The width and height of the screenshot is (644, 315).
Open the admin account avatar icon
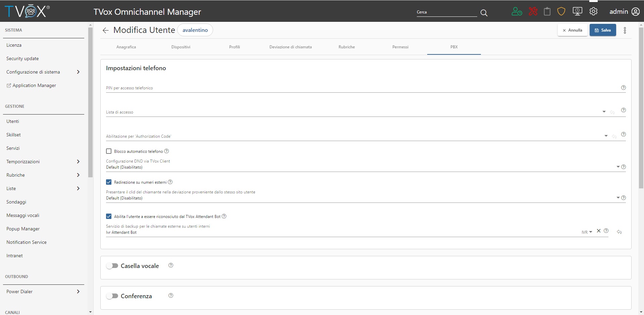pyautogui.click(x=635, y=12)
